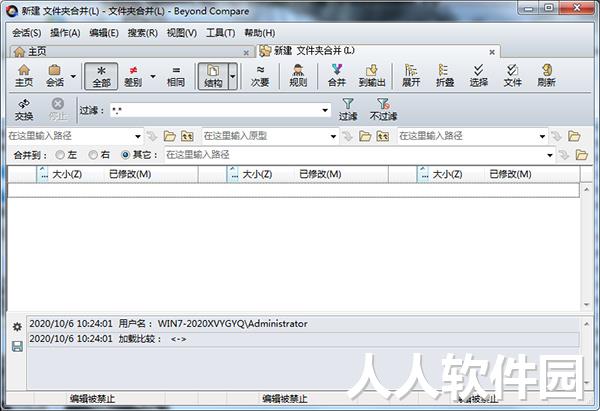Sort center pane by 已修改(M) column
Viewport: 600px width, 411px height.
(320, 175)
